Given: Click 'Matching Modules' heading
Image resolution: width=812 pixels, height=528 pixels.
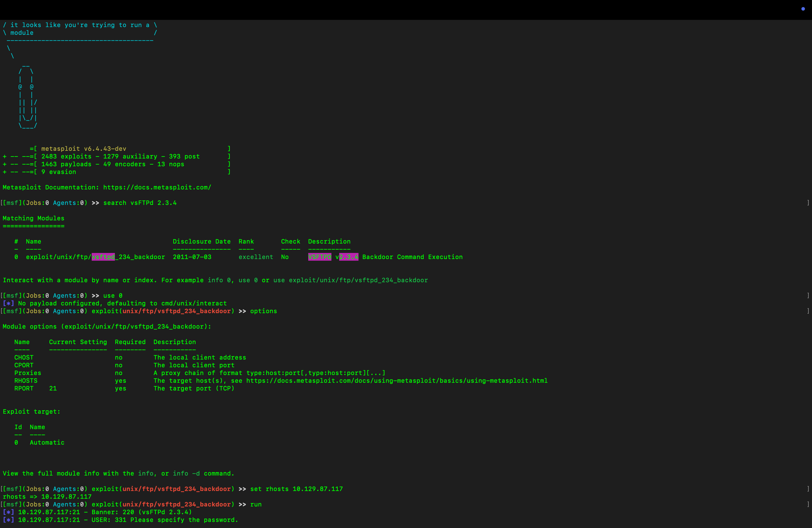Looking at the screenshot, I should pos(33,218).
